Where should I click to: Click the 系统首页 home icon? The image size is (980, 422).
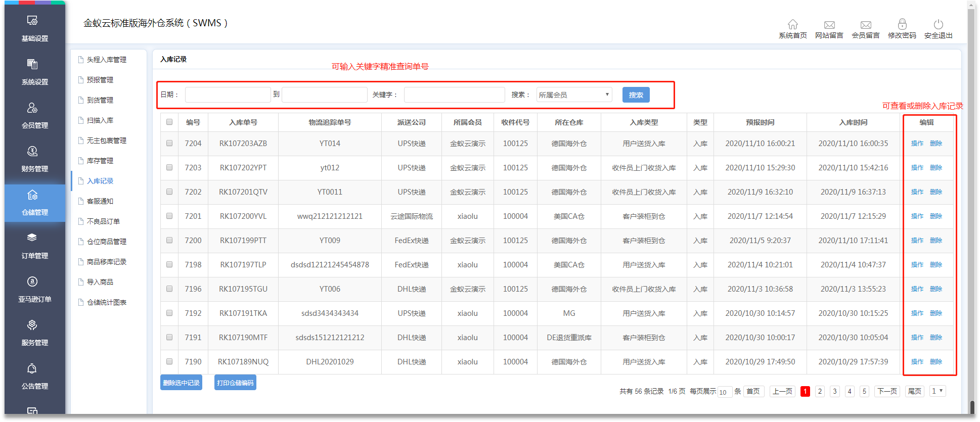792,25
